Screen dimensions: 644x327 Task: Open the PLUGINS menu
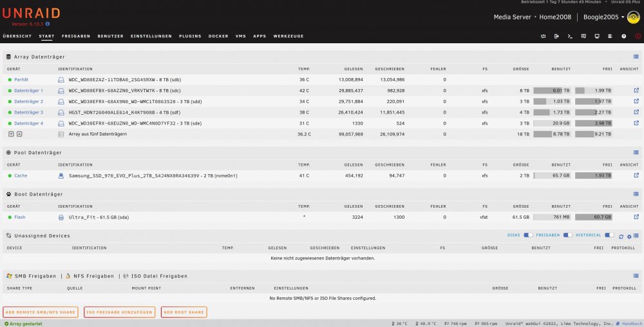190,36
